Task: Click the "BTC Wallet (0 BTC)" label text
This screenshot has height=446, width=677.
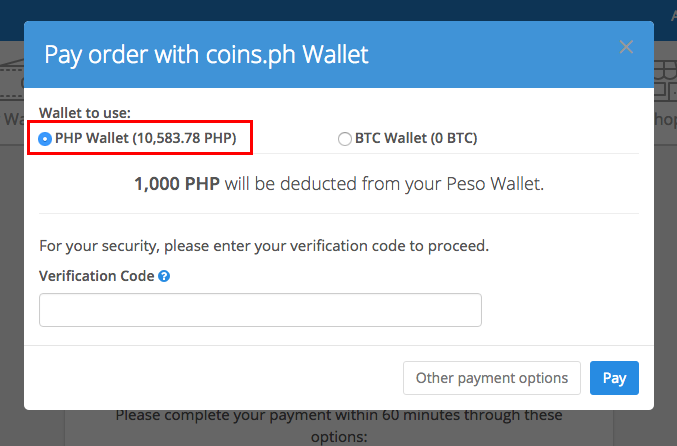Action: (416, 138)
